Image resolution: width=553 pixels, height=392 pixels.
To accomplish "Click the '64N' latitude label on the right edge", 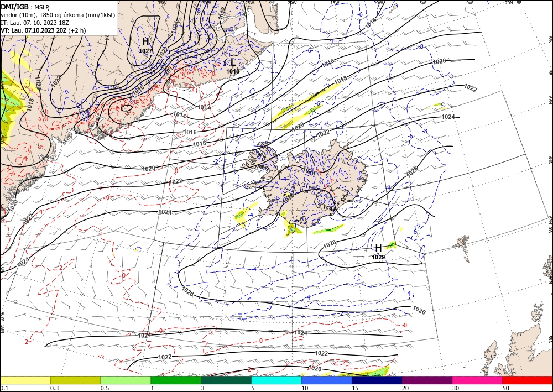I will point(550,160).
